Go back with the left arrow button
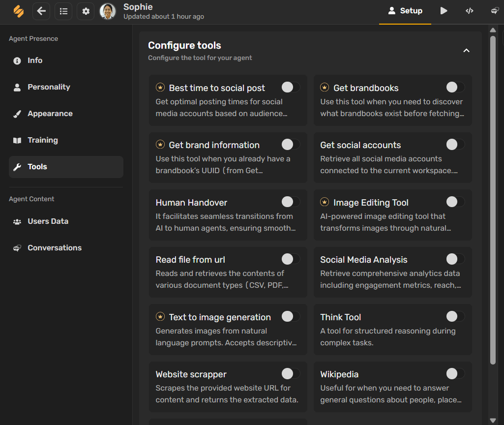The image size is (504, 425). pos(41,11)
